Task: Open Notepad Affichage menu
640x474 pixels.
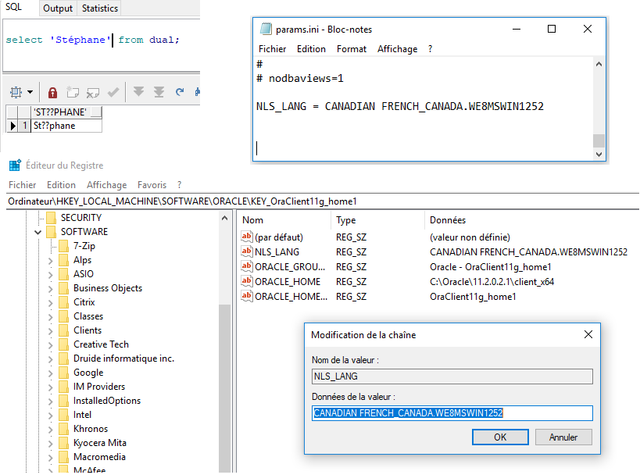Action: 397,49
